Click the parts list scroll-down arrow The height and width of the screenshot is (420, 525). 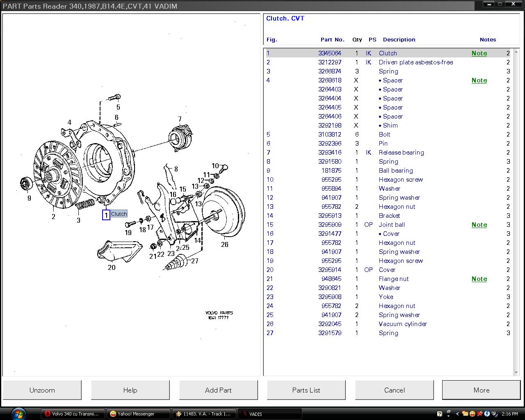pyautogui.click(x=516, y=372)
